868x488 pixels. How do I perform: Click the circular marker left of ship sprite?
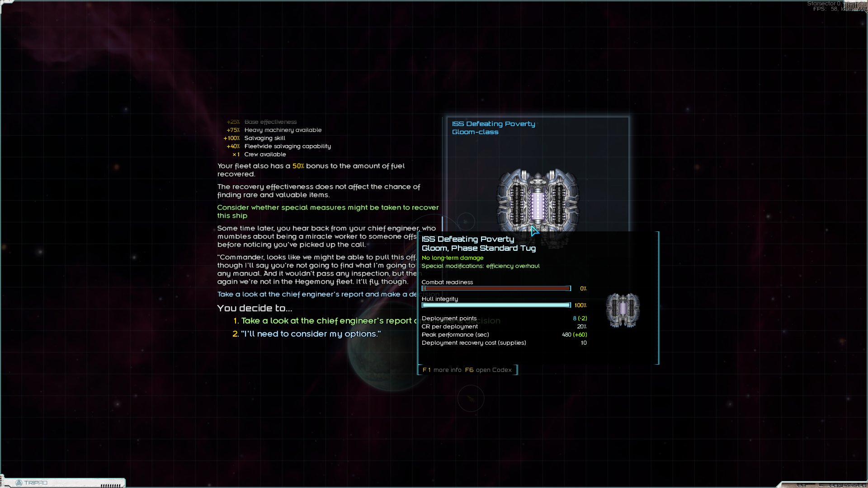point(466,221)
